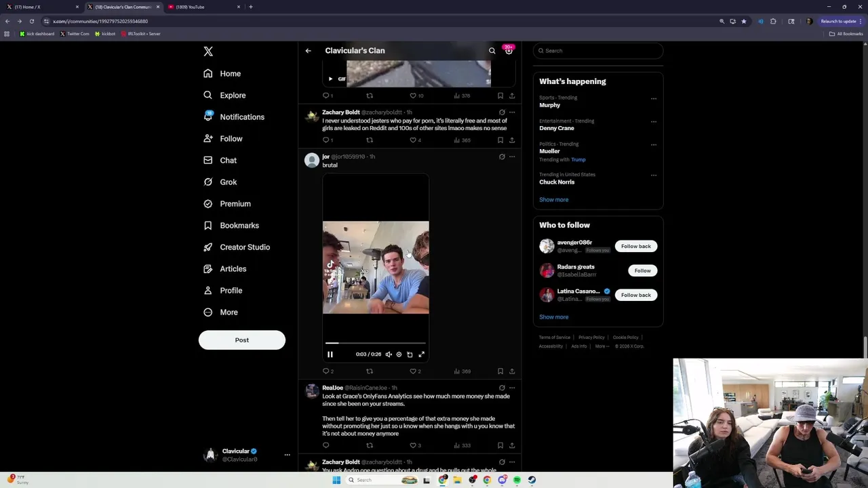The height and width of the screenshot is (488, 868).
Task: Open a new browser tab
Action: 251,7
